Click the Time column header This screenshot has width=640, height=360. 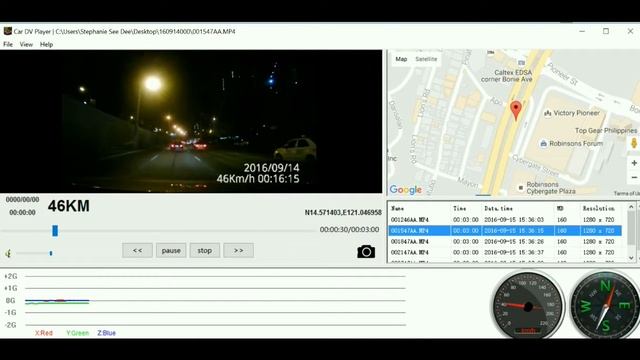(x=460, y=208)
